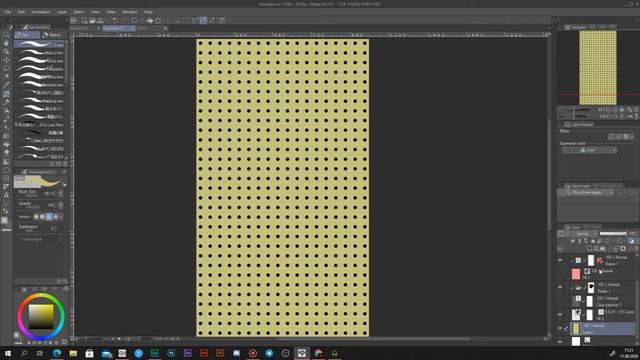Click the Opacity value field
This screenshot has height=360, width=640.
click(51, 204)
